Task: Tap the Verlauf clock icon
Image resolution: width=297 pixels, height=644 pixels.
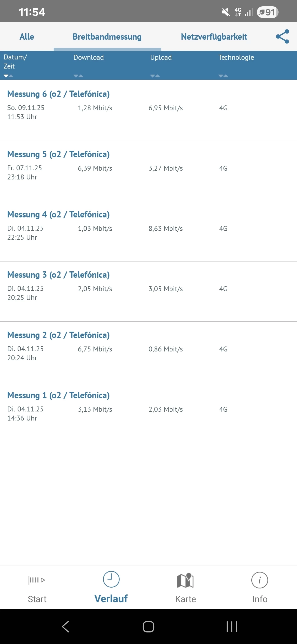Action: pos(111,579)
